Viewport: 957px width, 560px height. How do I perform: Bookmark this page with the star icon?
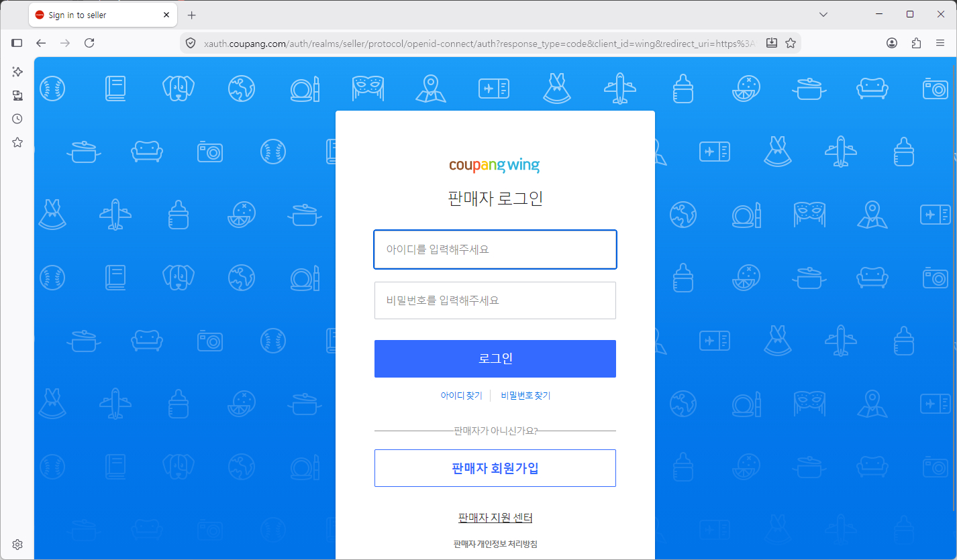point(791,43)
